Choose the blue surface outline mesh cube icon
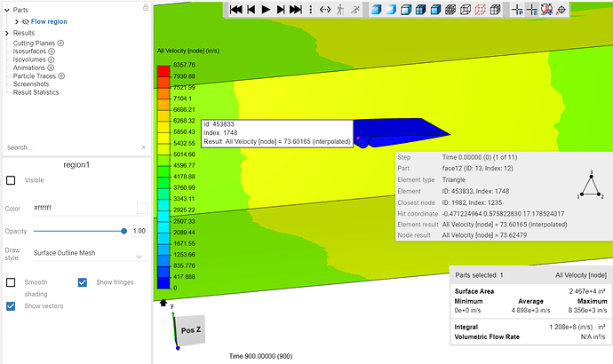The image size is (613, 364). point(435,10)
